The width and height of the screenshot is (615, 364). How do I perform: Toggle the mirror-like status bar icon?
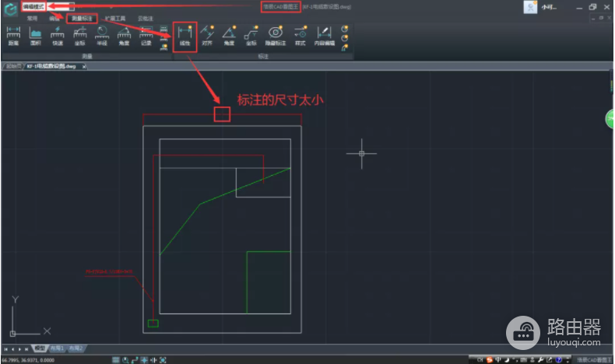153,359
